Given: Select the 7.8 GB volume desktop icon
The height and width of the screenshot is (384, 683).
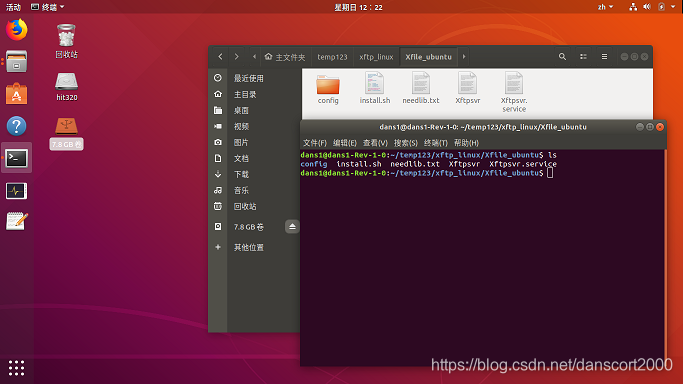Looking at the screenshot, I should click(66, 133).
